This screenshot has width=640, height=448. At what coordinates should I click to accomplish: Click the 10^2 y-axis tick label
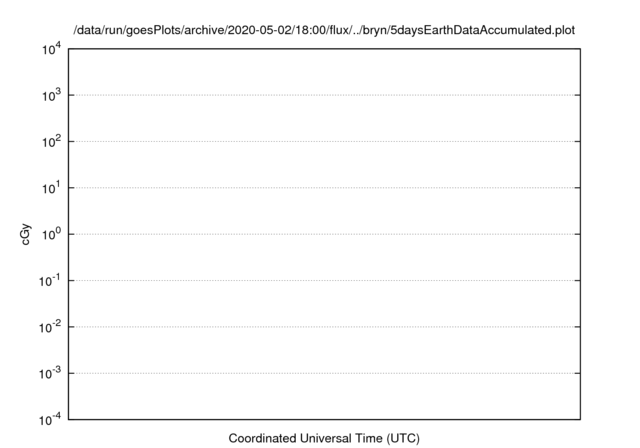[x=51, y=142]
